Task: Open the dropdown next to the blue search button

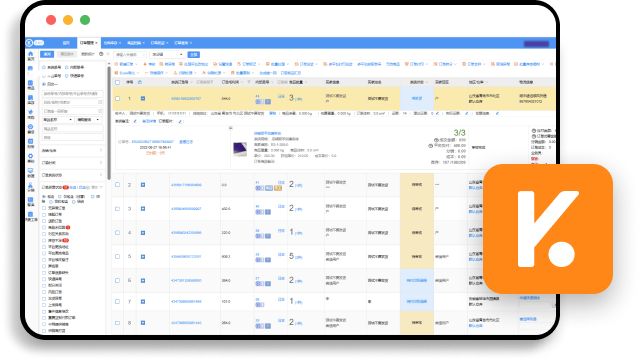Action: (x=167, y=55)
